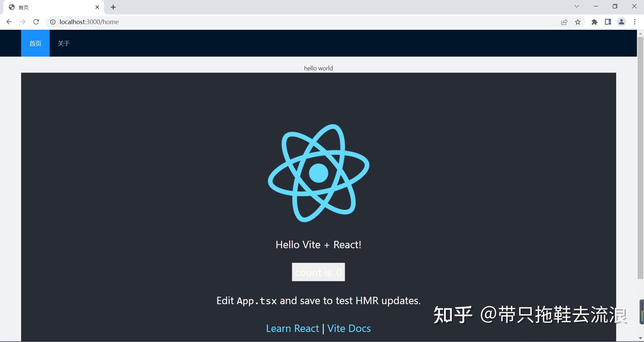
Task: Open the Learn React link
Action: click(x=292, y=328)
